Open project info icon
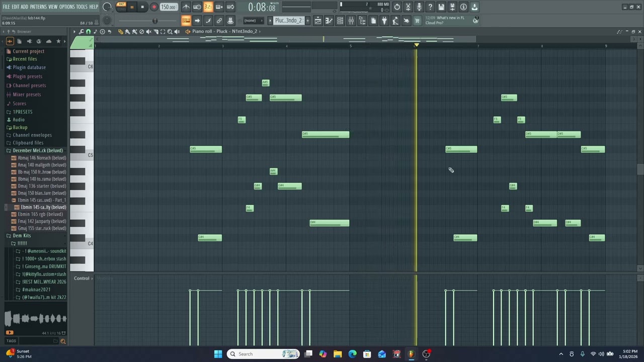Viewport: 644px width, 362px height. tap(463, 7)
